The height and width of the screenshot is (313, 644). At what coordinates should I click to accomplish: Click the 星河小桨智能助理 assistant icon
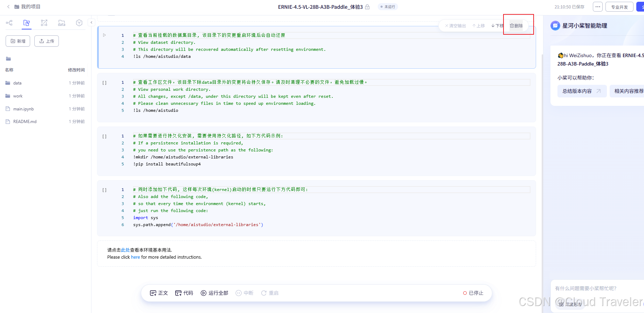555,26
